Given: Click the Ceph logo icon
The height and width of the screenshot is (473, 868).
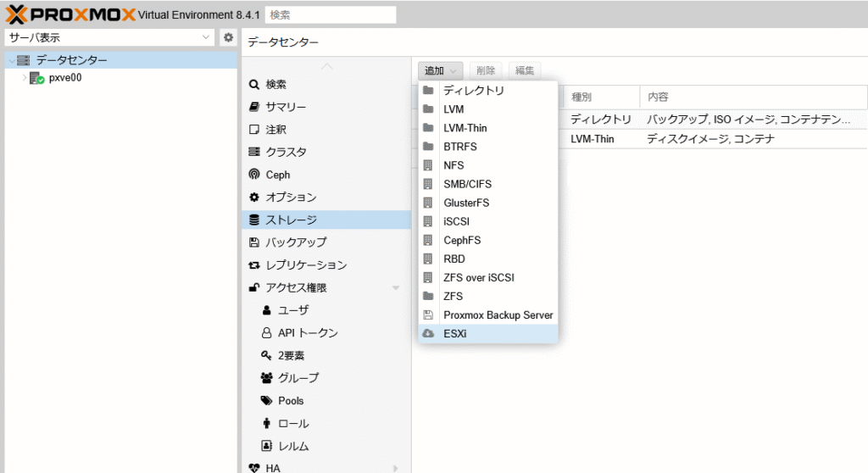Looking at the screenshot, I should [254, 175].
